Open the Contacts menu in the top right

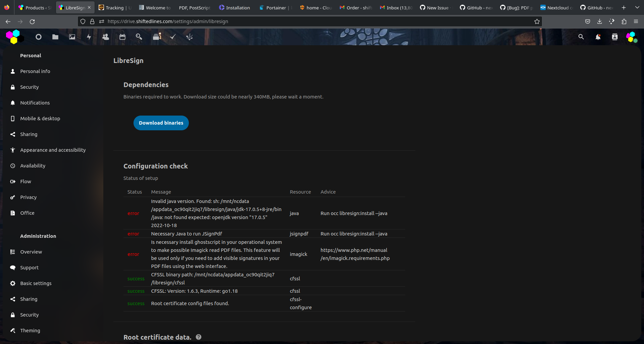coord(615,37)
